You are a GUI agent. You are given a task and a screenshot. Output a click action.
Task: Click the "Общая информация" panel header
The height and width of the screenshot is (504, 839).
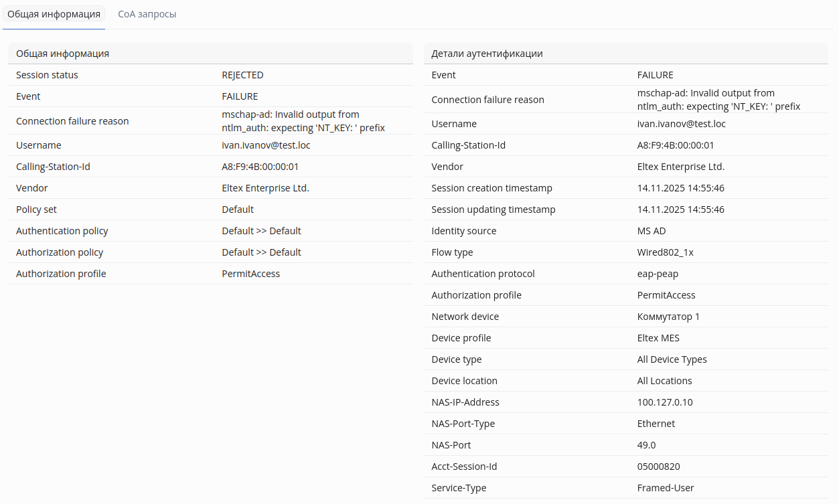point(63,54)
